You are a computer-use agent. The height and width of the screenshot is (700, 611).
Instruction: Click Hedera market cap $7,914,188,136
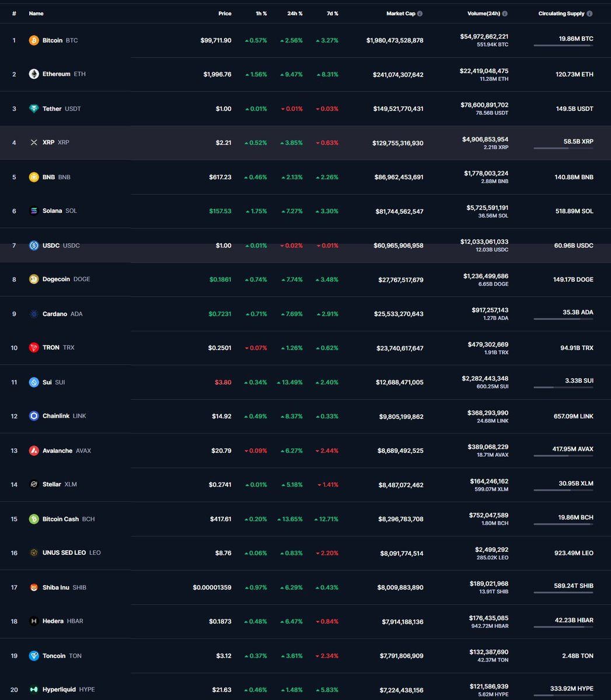tap(403, 621)
